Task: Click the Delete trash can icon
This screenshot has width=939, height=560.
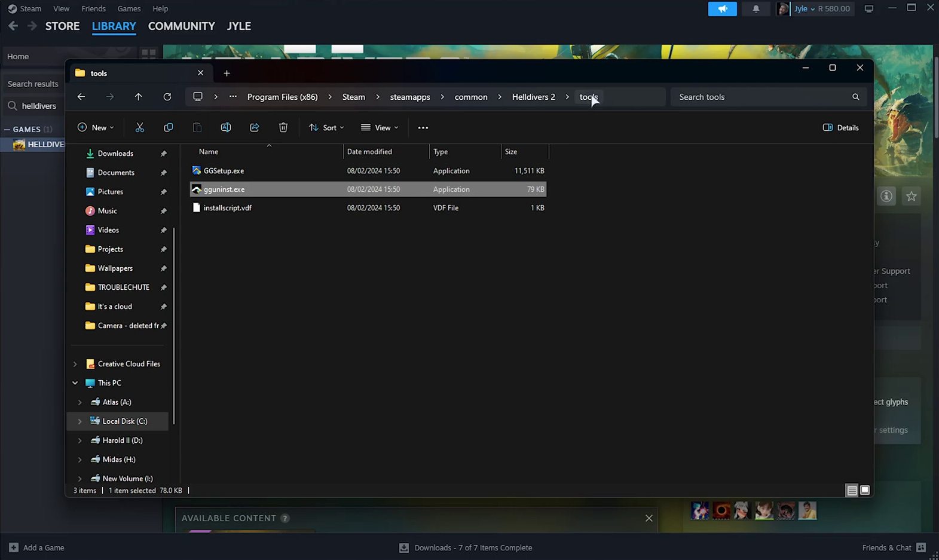Action: pyautogui.click(x=283, y=127)
